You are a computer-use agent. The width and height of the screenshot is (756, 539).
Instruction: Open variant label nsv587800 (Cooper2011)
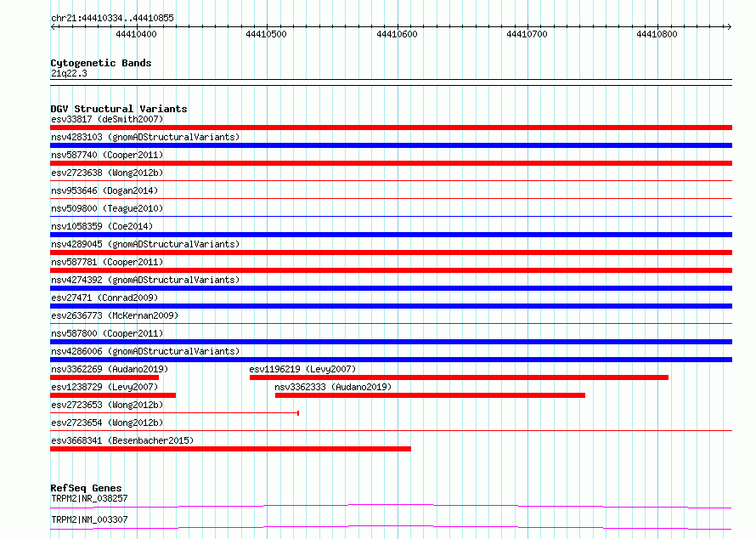tap(107, 333)
